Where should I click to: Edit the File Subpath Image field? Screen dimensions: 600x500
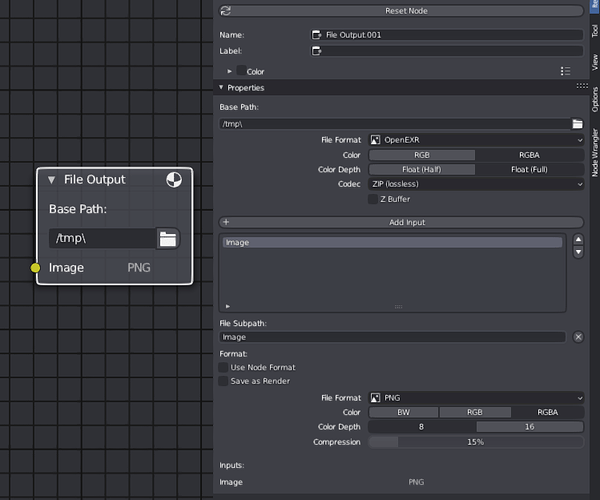tap(393, 337)
